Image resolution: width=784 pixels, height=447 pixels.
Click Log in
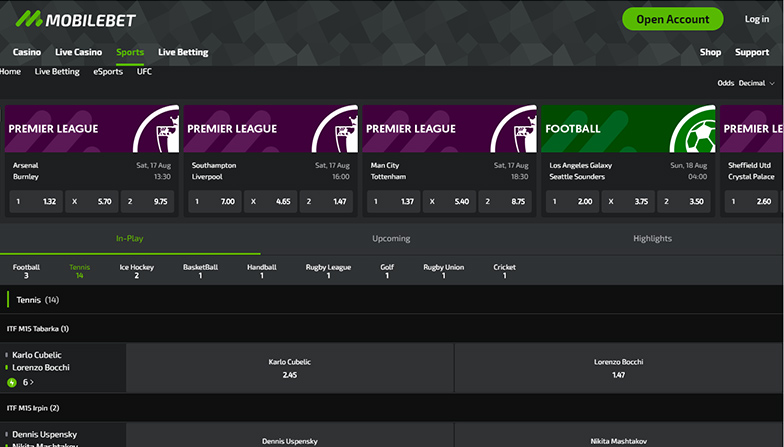[x=756, y=19]
